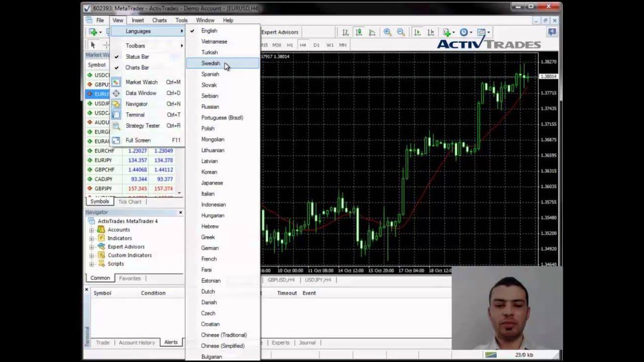The image size is (644, 362).
Task: Open the Help menu
Action: (x=228, y=21)
